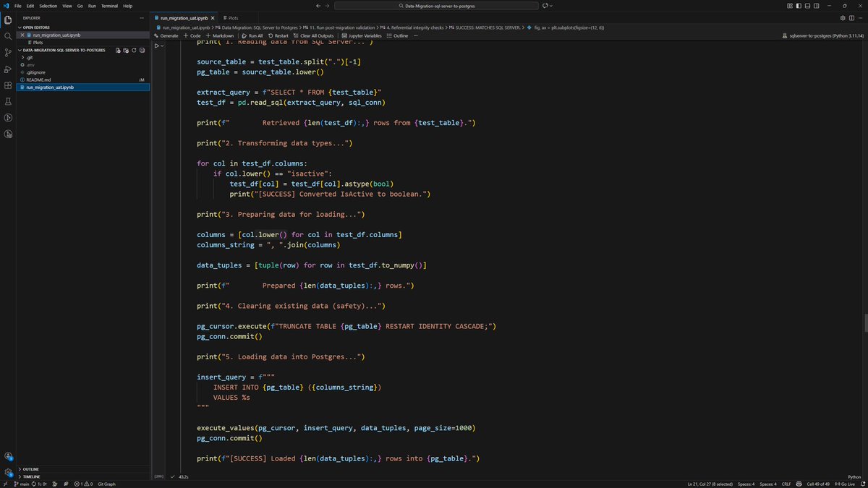
Task: Open the File menu
Action: tap(17, 5)
